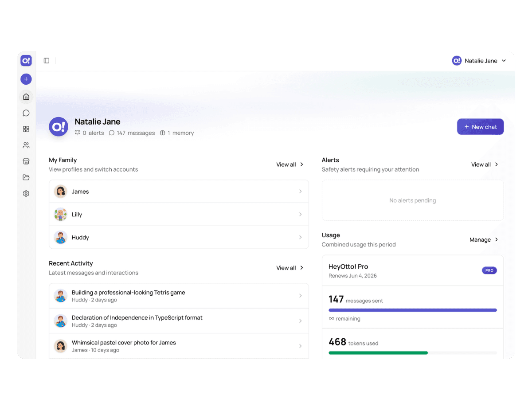View all Alerts

pyautogui.click(x=485, y=164)
